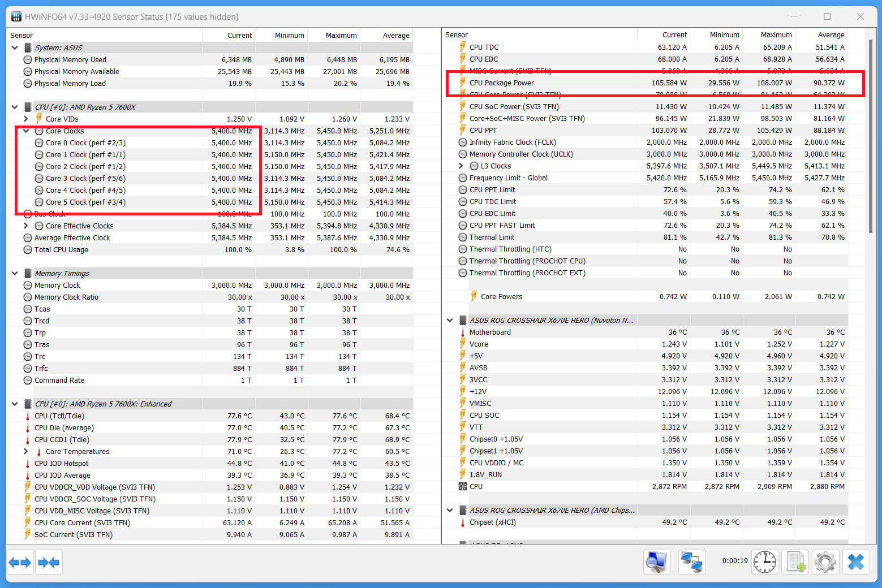
Task: Collapse the CPU [#0]: AMD Ryzen 5 7600X section
Action: [x=15, y=107]
